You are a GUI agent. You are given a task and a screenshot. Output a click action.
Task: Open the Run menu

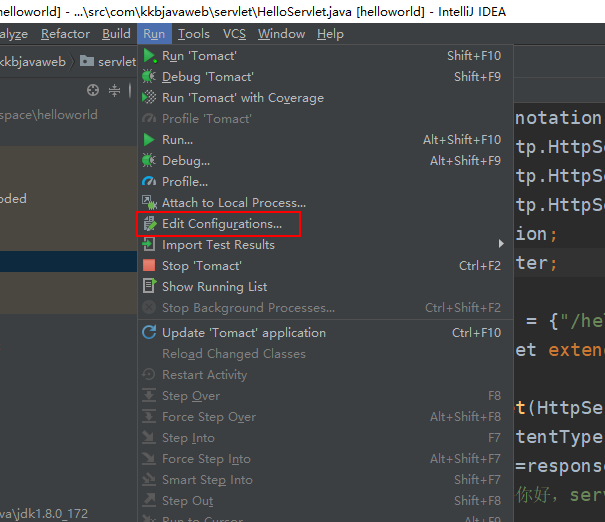(154, 34)
